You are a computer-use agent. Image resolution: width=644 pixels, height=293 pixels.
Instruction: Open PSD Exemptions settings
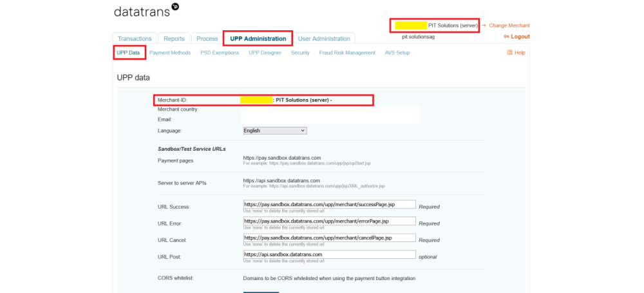[x=220, y=53]
